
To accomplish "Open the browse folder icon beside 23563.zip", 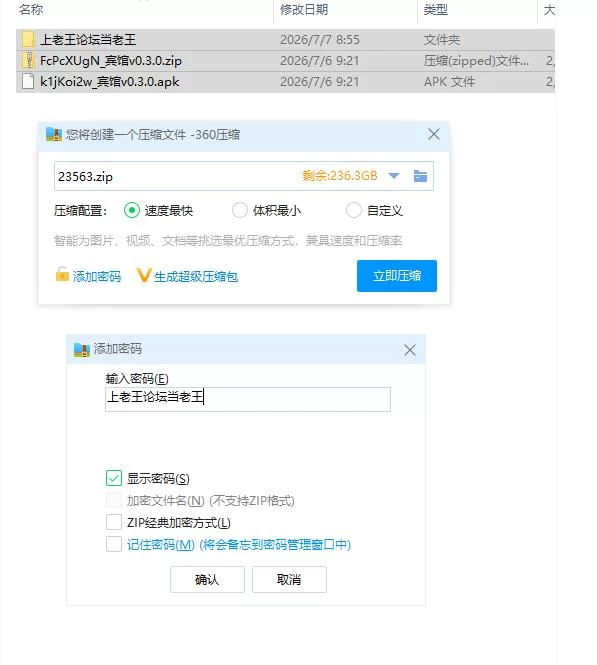I will pos(420,176).
